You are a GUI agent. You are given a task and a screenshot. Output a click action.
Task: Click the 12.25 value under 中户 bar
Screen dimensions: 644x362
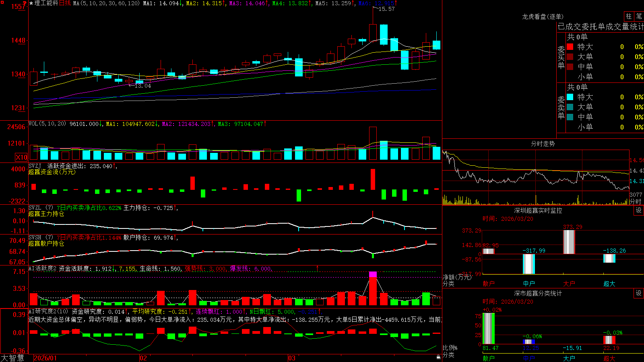pos(531,348)
